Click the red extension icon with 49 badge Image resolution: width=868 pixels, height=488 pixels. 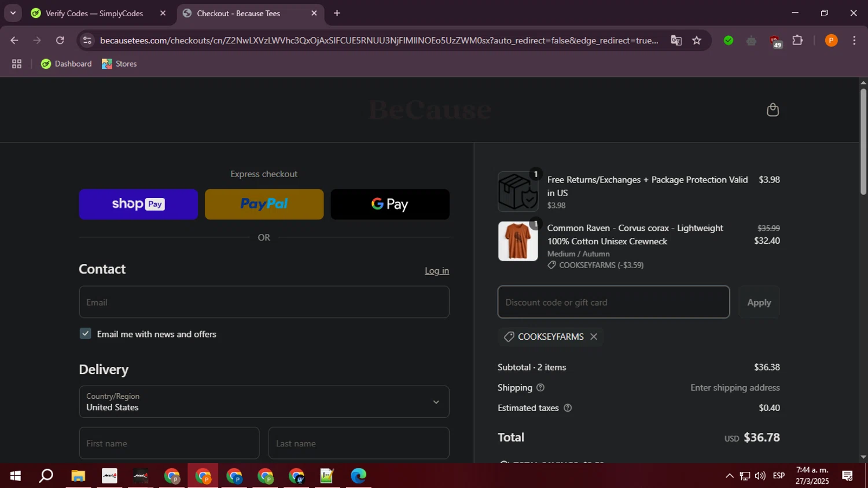pos(775,42)
